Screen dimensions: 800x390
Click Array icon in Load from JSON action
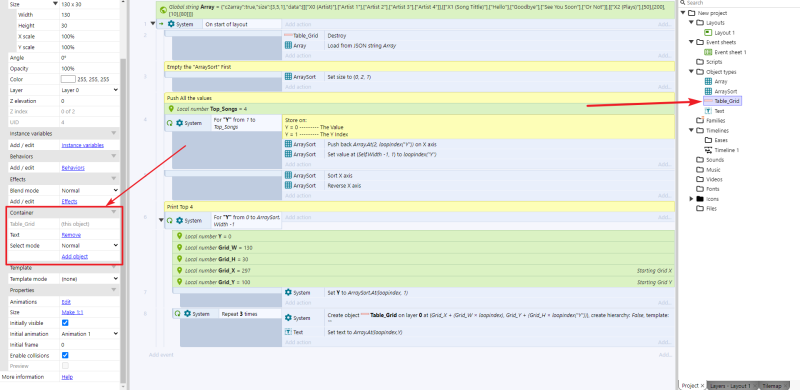tap(288, 45)
